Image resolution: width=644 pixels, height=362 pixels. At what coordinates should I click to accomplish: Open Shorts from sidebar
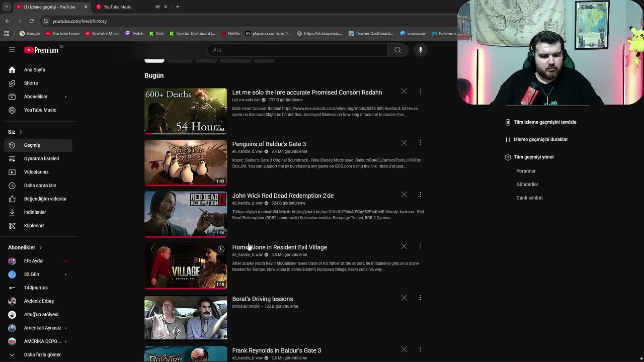(38, 83)
